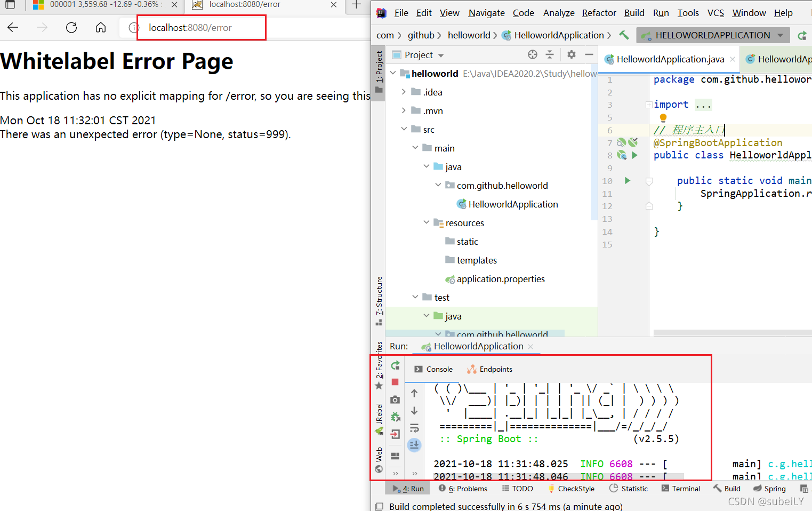Image resolution: width=812 pixels, height=511 pixels.
Task: Click the locate/select opened file target icon
Action: tap(533, 54)
